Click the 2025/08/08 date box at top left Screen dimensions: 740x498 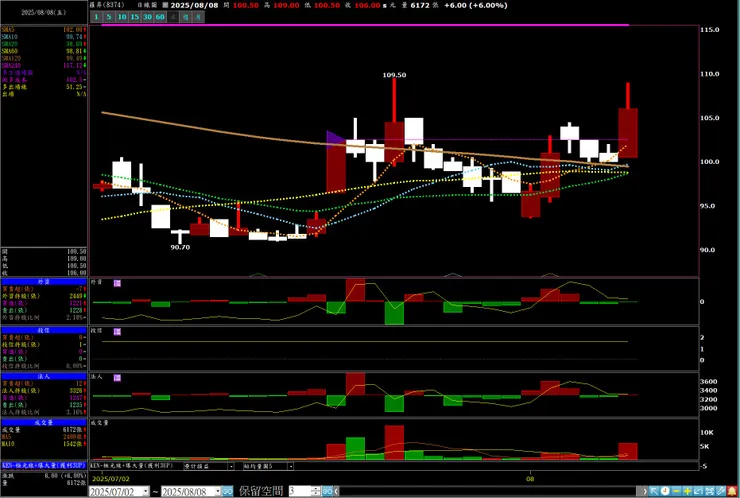tap(44, 12)
